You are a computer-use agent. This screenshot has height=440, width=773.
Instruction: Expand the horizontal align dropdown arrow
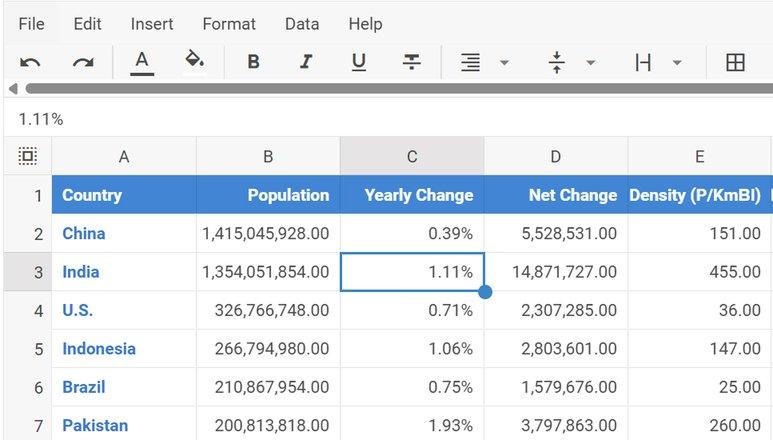click(504, 63)
